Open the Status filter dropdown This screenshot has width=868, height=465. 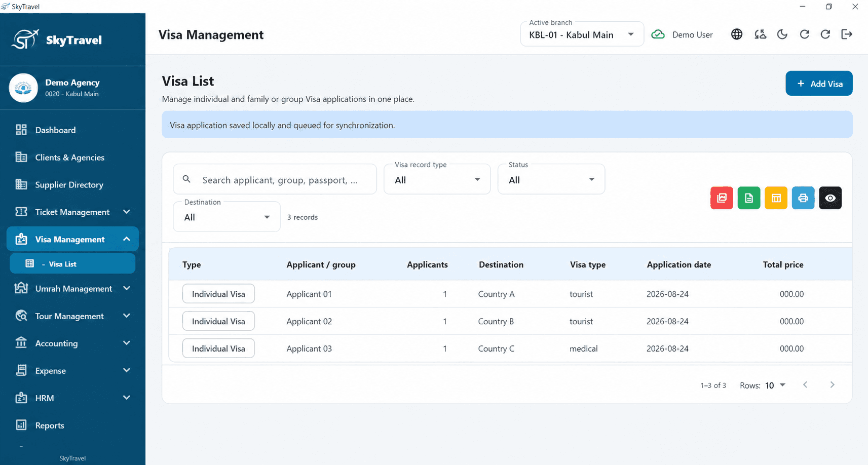[551, 179]
